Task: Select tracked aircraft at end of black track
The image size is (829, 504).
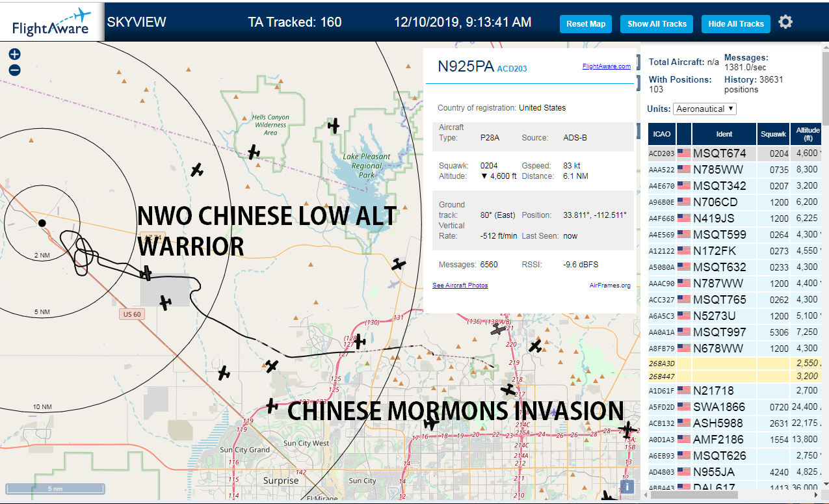Action: pyautogui.click(x=147, y=272)
